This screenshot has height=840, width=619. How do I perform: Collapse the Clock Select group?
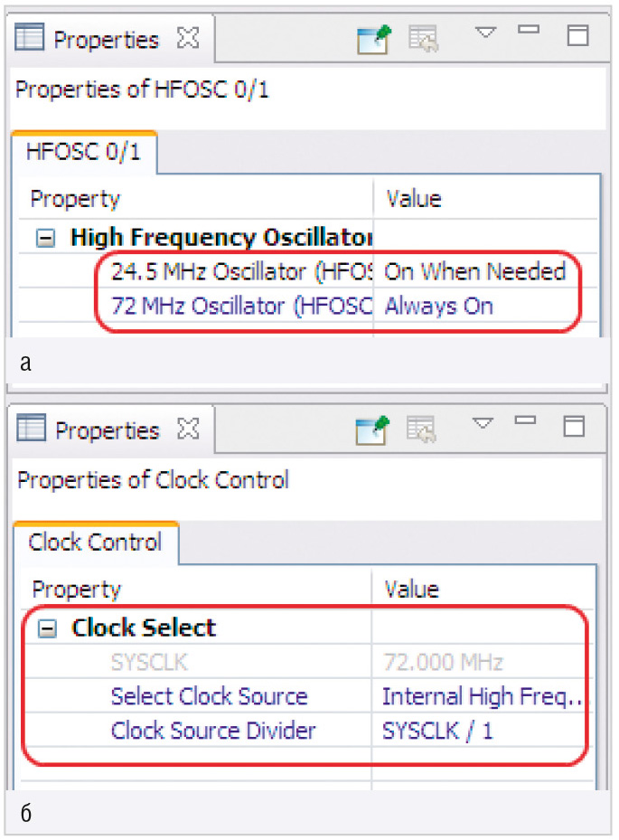pos(47,629)
